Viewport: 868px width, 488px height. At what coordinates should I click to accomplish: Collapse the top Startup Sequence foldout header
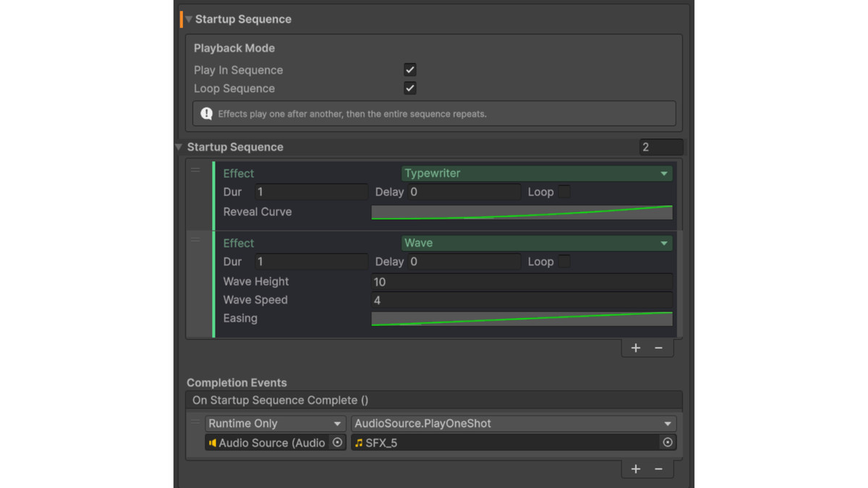point(188,20)
